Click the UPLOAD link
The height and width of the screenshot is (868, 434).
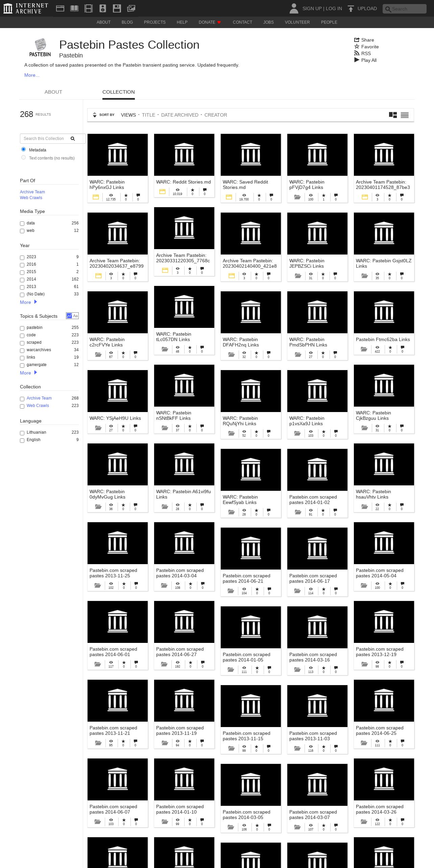coord(367,8)
